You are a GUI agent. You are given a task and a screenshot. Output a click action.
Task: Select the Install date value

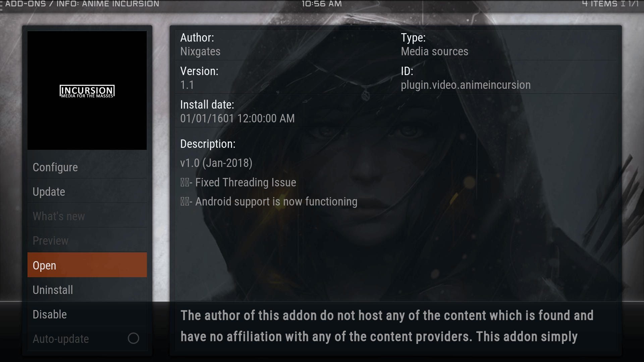pos(237,118)
